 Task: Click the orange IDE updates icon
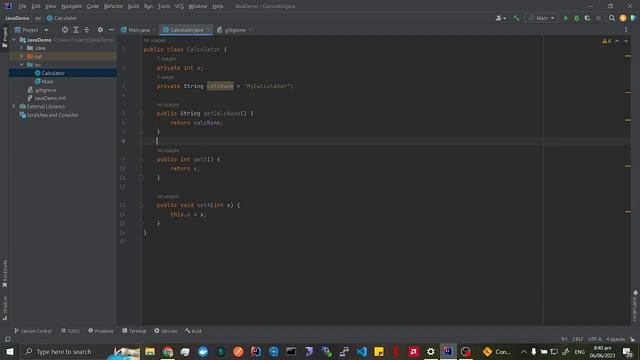(623, 18)
